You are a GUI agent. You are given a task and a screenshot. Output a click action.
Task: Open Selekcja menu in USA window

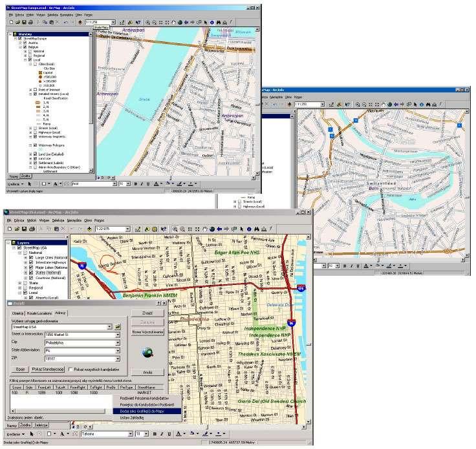click(x=58, y=220)
